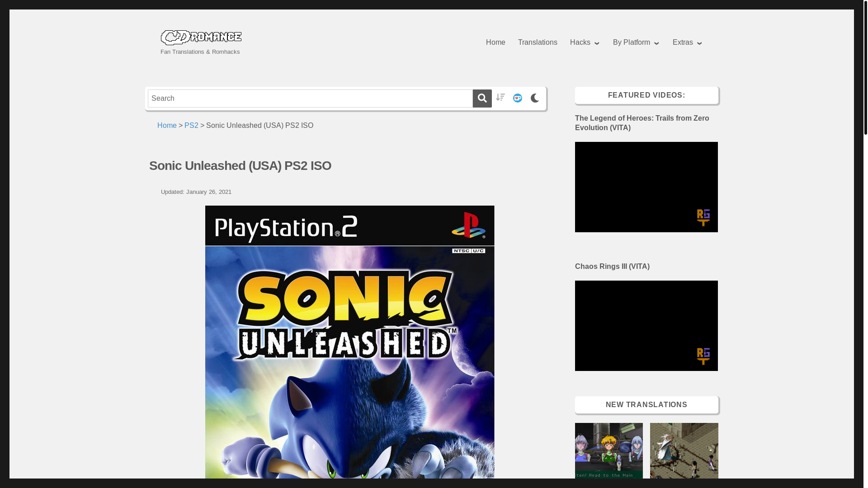Click the heart donate icon

(518, 98)
